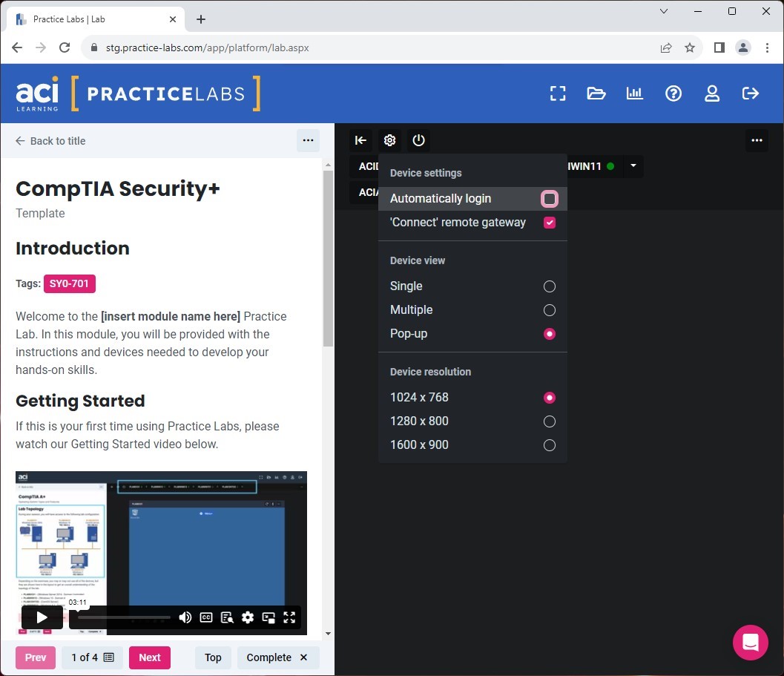
Task: Switch to the IWIN11 device tab
Action: coord(586,166)
